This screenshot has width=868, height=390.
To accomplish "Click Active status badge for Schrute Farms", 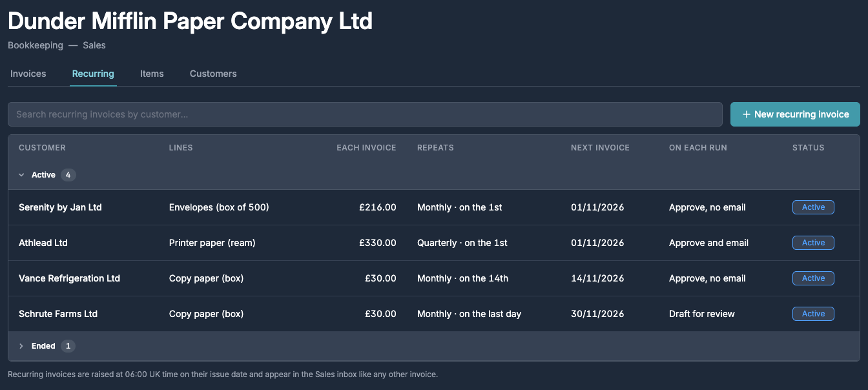I will click(x=813, y=314).
